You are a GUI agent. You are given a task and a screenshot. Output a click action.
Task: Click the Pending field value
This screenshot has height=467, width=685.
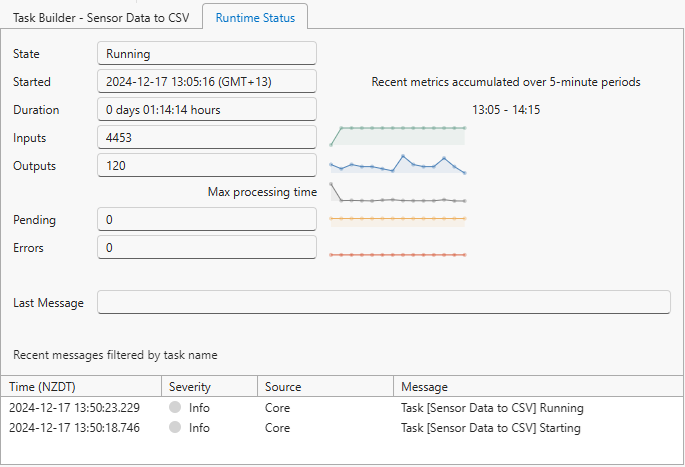pos(207,219)
